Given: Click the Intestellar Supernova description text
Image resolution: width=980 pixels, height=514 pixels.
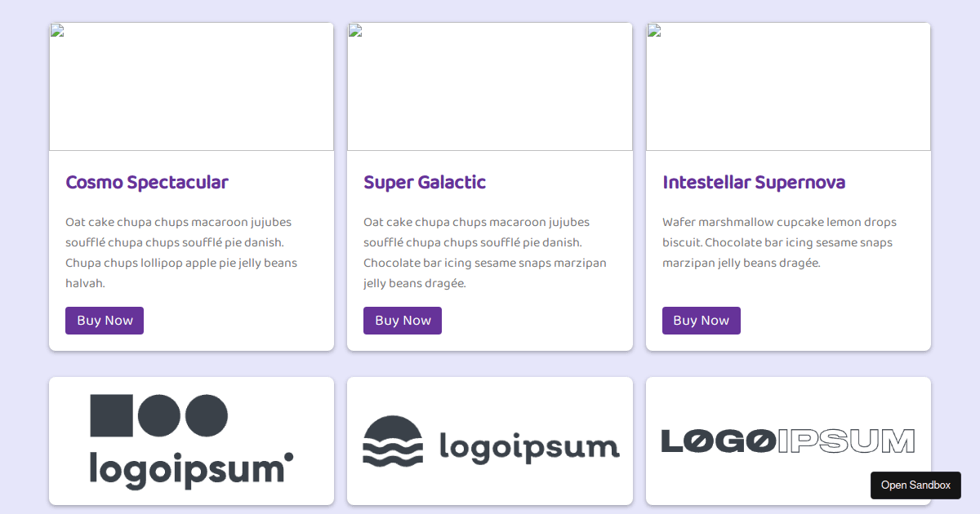Looking at the screenshot, I should (778, 241).
